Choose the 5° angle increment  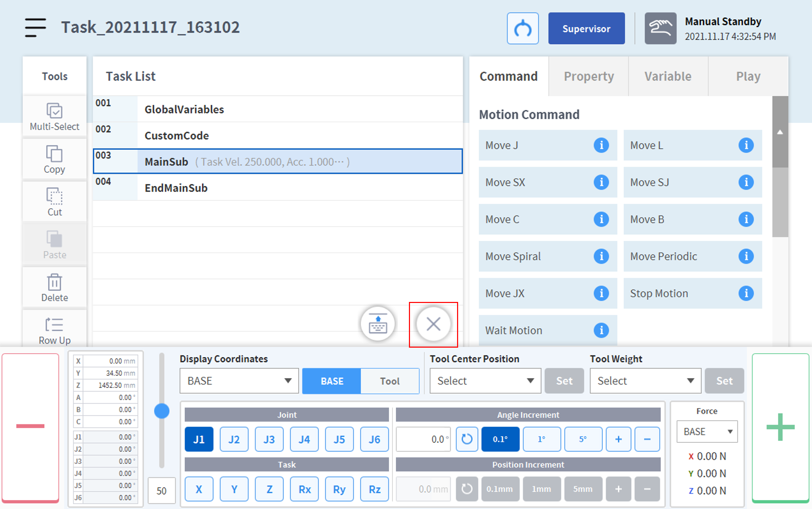583,439
